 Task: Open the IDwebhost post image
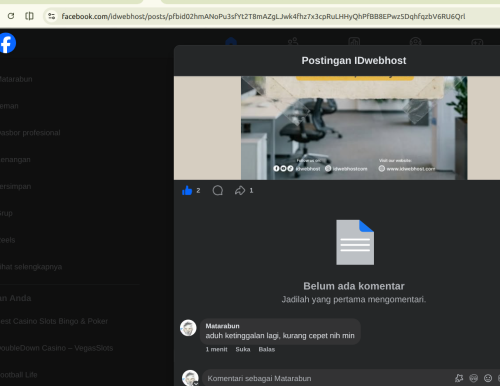(354, 128)
